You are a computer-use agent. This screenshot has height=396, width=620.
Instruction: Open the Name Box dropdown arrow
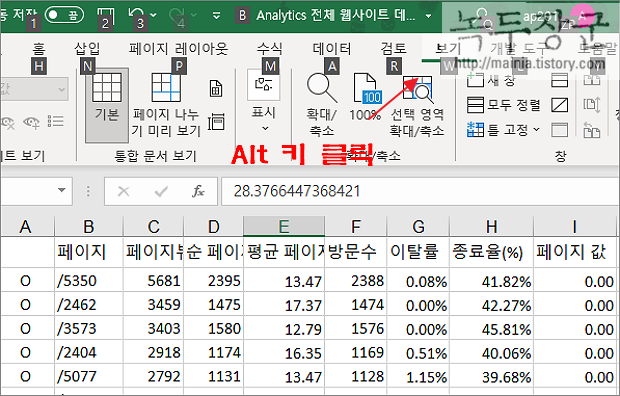tap(61, 190)
